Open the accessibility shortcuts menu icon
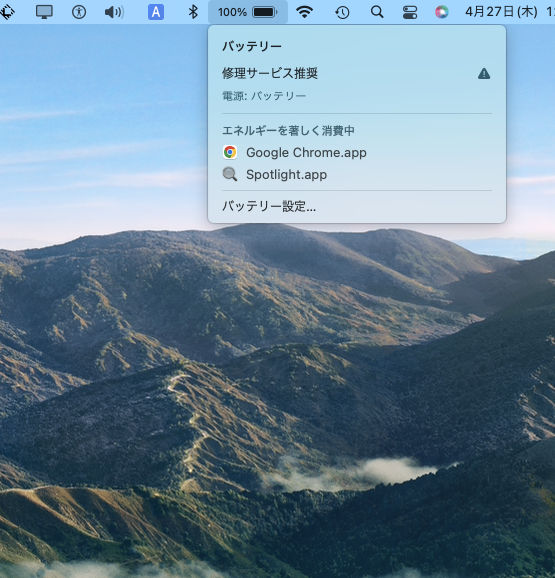The height and width of the screenshot is (578, 555). pos(79,12)
